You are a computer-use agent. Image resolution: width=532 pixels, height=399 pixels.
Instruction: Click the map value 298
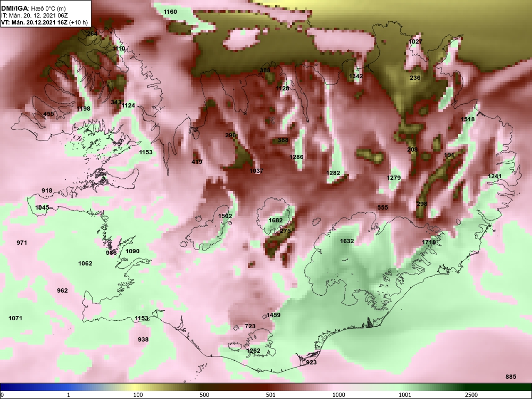(422, 204)
